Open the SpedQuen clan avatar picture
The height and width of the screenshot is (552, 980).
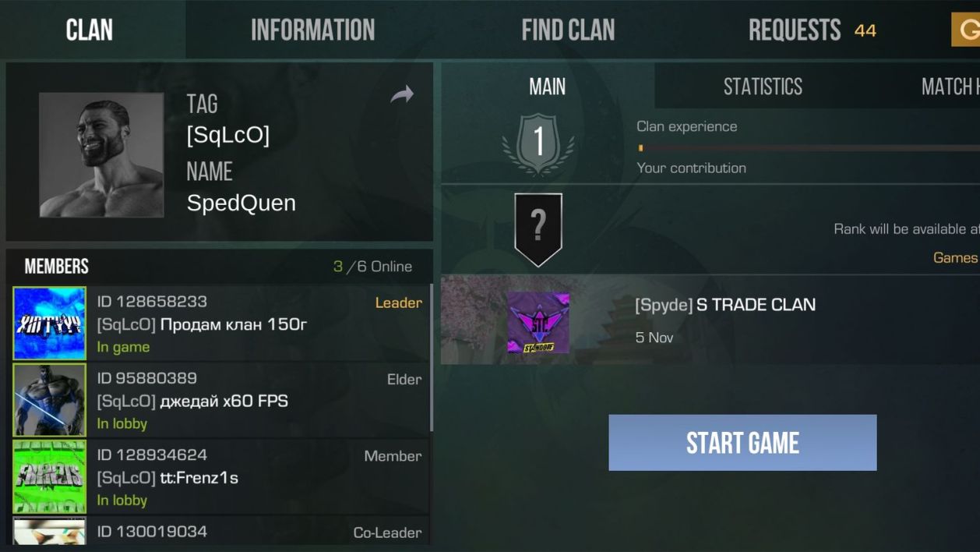101,155
